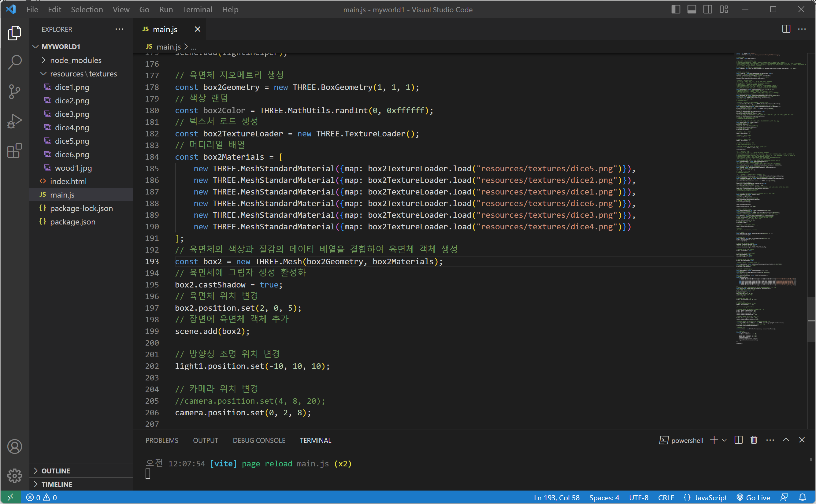The image size is (816, 504).
Task: Open terminal launch profile dropdown arrow
Action: pyautogui.click(x=724, y=440)
